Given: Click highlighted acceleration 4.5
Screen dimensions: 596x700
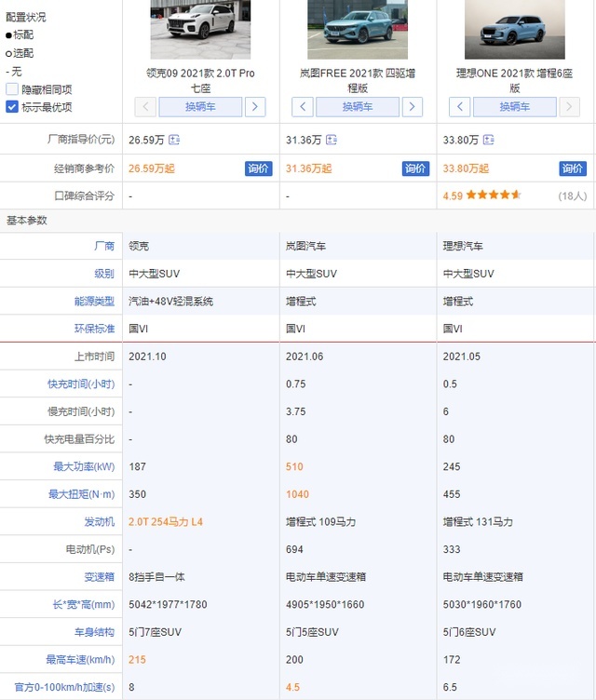Looking at the screenshot, I should tap(292, 687).
